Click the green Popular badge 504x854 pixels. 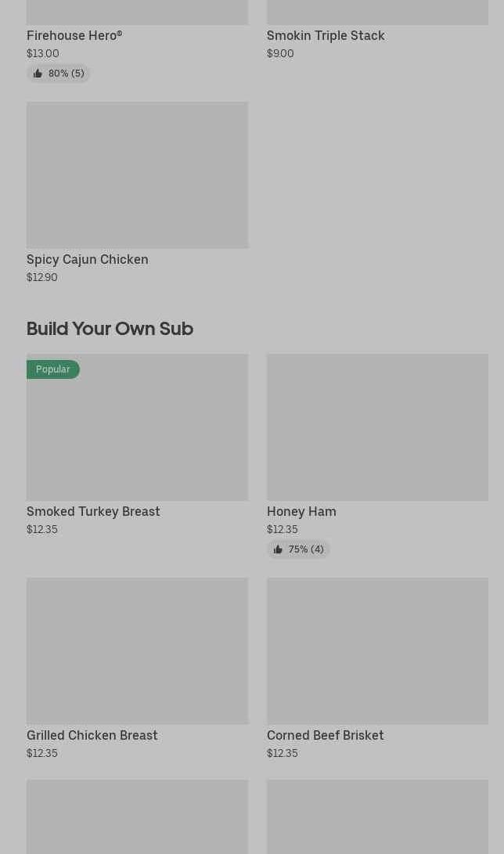coord(52,369)
